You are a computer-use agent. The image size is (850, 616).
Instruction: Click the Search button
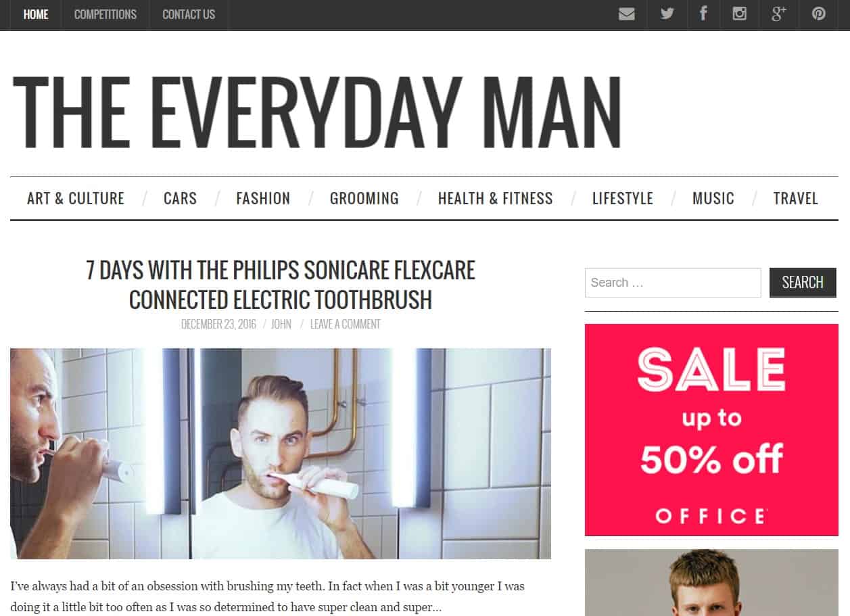(x=803, y=283)
